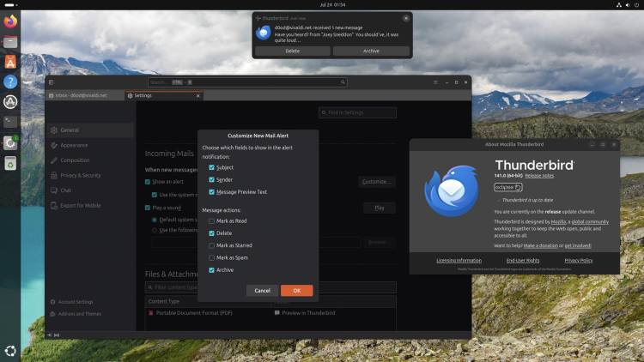Switch to the Inbox mail tab

coord(85,95)
